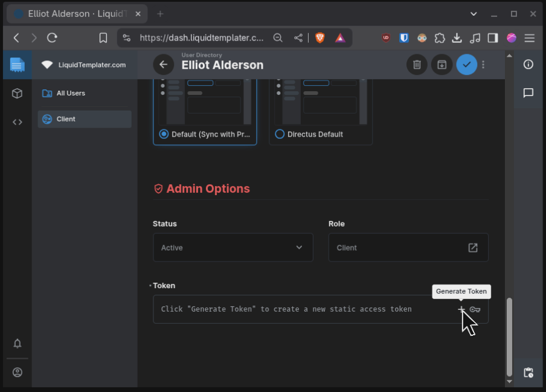
Task: Archive user with the archive icon
Action: click(x=442, y=65)
